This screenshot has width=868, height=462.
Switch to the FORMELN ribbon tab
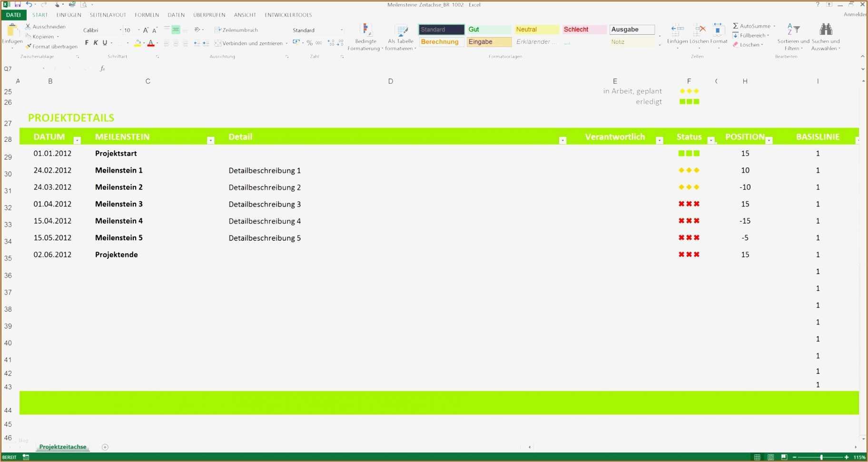pos(147,15)
